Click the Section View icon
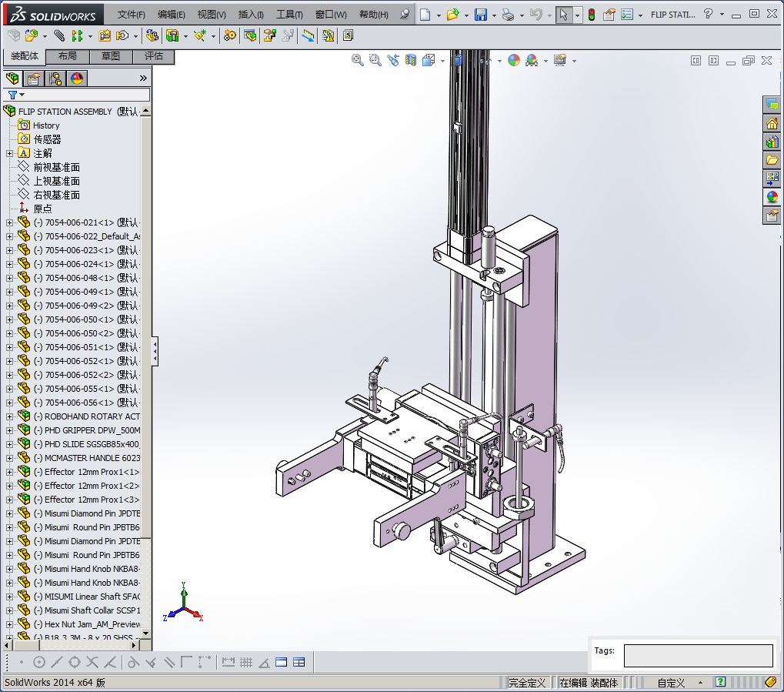784x692 pixels. pos(411,60)
